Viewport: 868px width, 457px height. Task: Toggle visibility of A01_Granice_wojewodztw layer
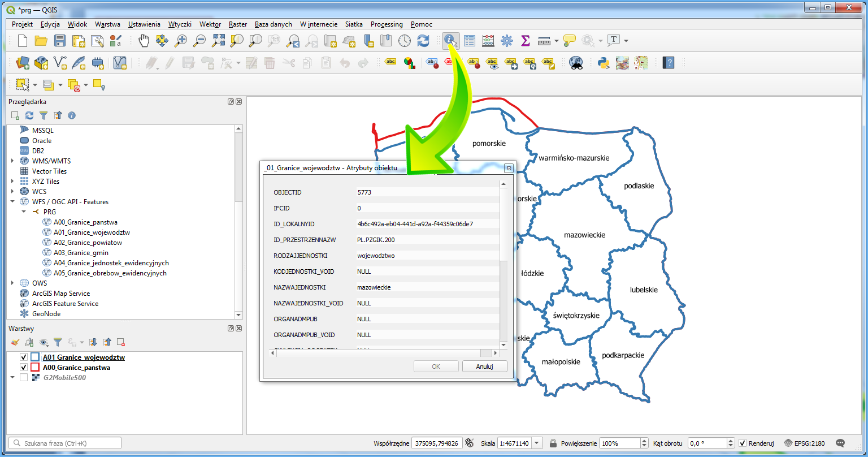coord(23,357)
